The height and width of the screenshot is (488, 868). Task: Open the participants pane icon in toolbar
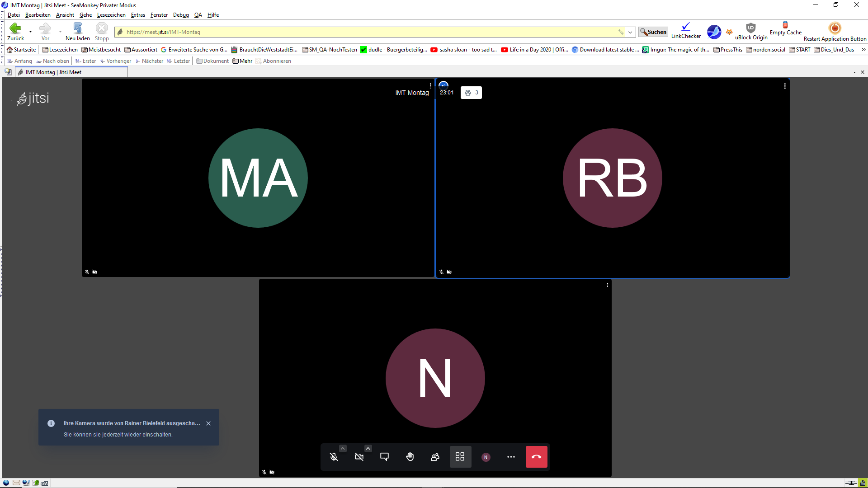[435, 457]
